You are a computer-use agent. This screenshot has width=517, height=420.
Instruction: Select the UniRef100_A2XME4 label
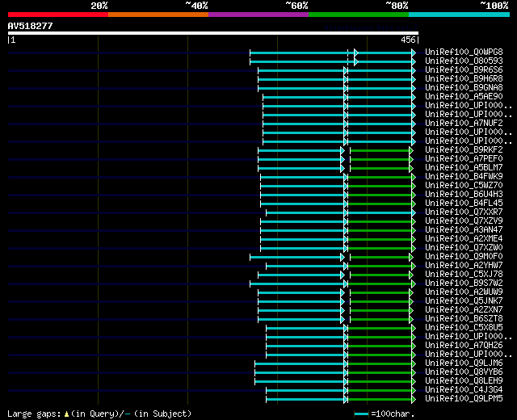point(464,239)
